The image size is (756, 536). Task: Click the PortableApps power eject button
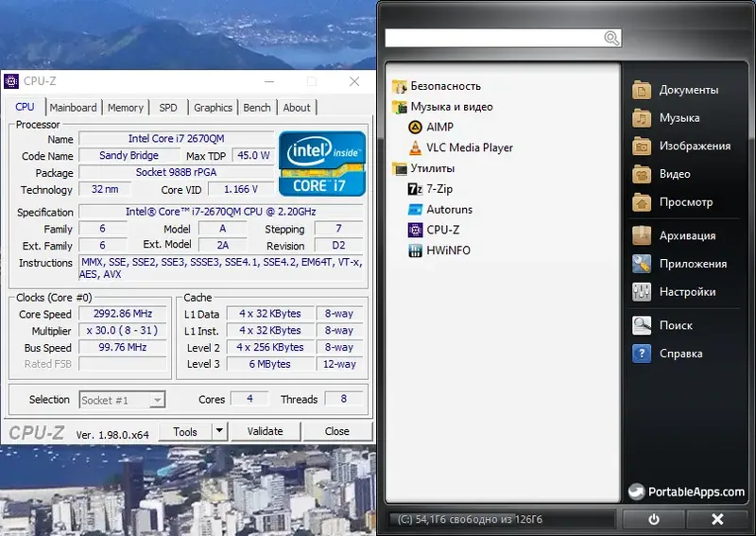[x=654, y=519]
